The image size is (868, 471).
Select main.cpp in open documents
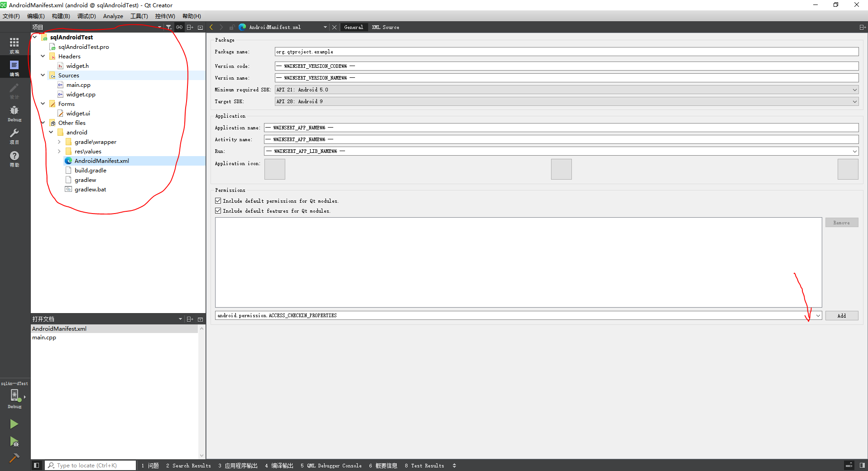44,338
